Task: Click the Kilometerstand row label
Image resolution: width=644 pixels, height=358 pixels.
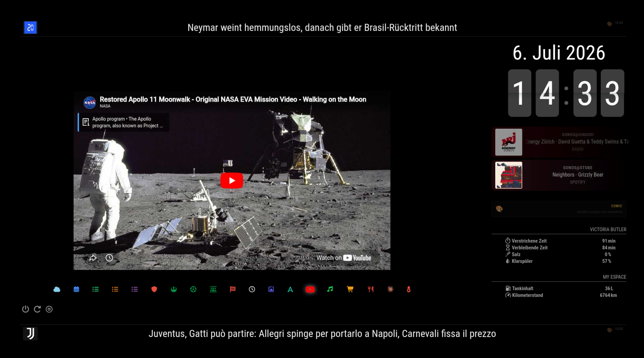Action: coord(527,295)
